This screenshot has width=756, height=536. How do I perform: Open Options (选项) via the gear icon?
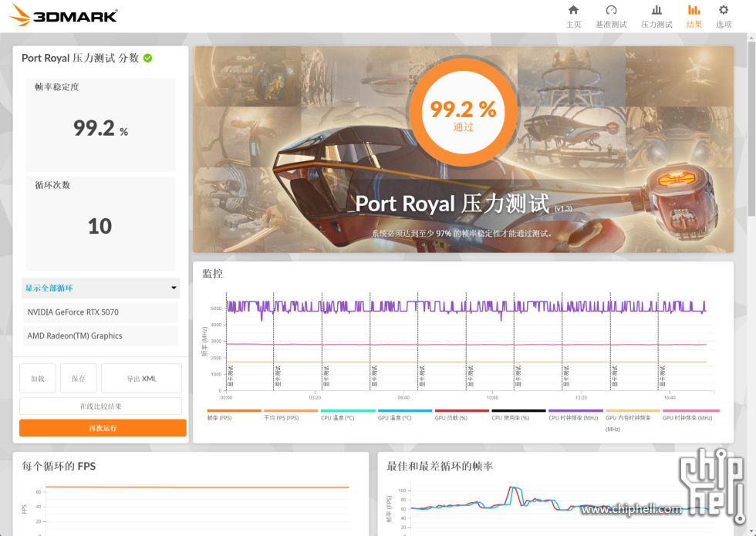[x=724, y=10]
